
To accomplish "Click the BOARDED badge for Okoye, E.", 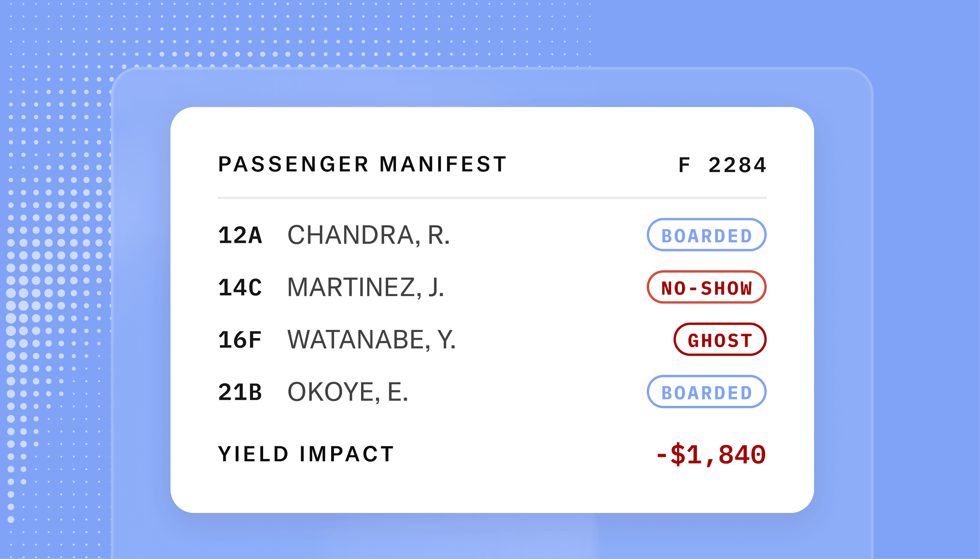I will tap(706, 391).
